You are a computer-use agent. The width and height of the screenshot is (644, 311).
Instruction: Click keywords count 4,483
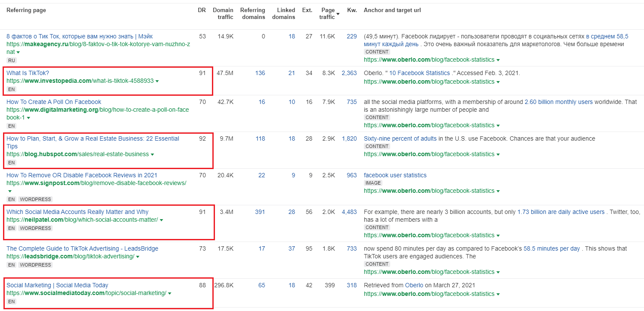point(349,212)
